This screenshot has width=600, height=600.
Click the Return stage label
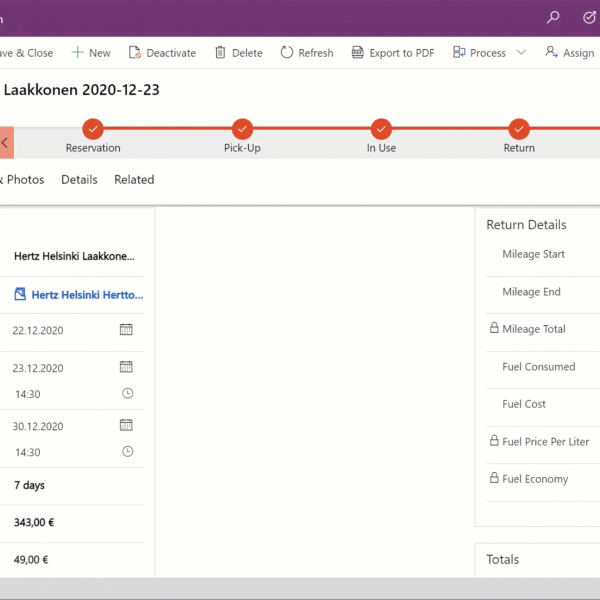(519, 148)
